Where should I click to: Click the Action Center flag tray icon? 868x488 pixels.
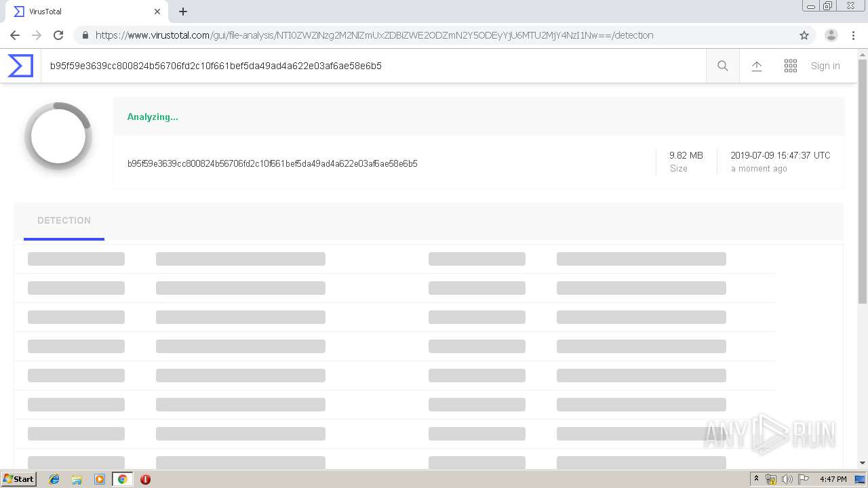coord(804,479)
